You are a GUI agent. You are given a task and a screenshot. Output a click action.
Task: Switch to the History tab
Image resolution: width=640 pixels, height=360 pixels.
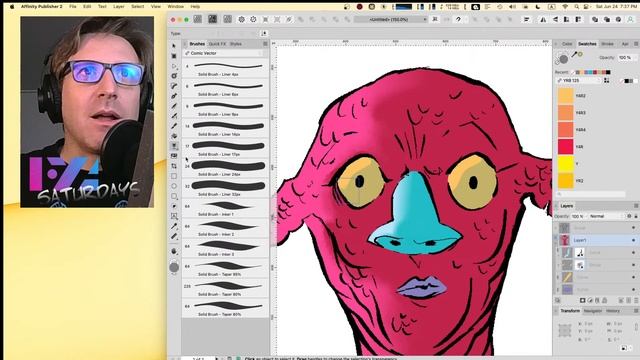pyautogui.click(x=613, y=311)
